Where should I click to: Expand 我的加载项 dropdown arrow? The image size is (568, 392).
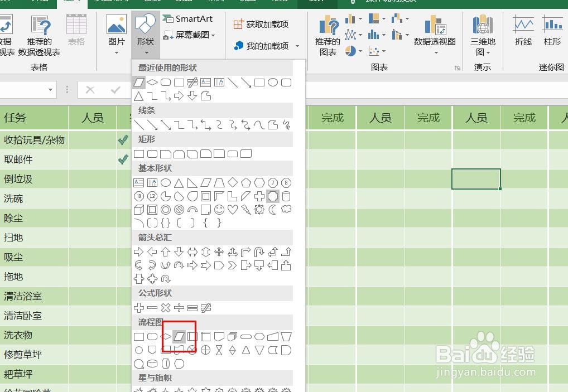click(297, 46)
